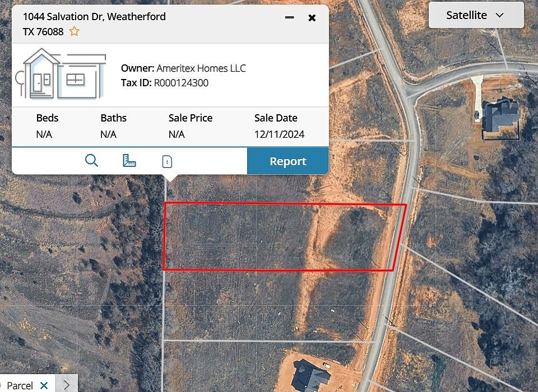Open the ruler measurement tool
The image size is (538, 392).
129,161
